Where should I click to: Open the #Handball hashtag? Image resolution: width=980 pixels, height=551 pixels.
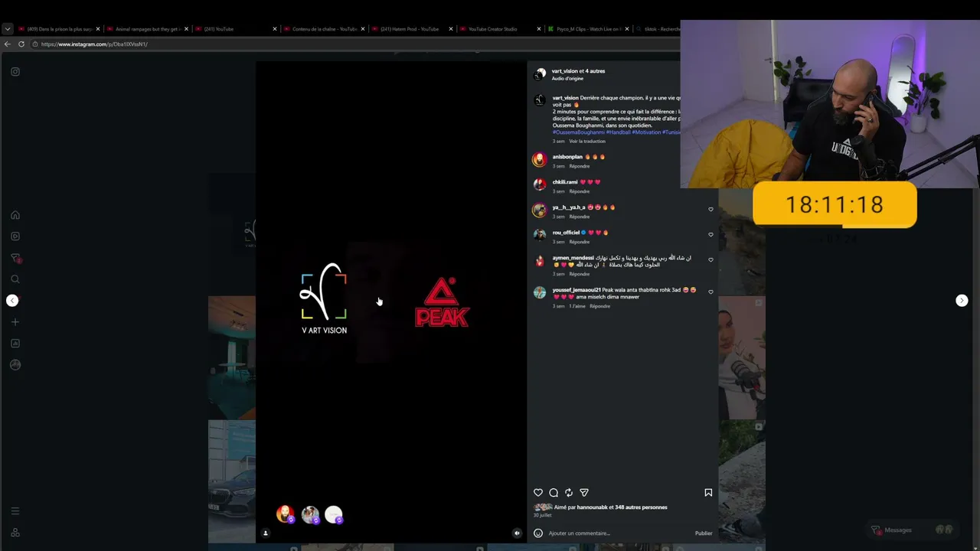619,132
